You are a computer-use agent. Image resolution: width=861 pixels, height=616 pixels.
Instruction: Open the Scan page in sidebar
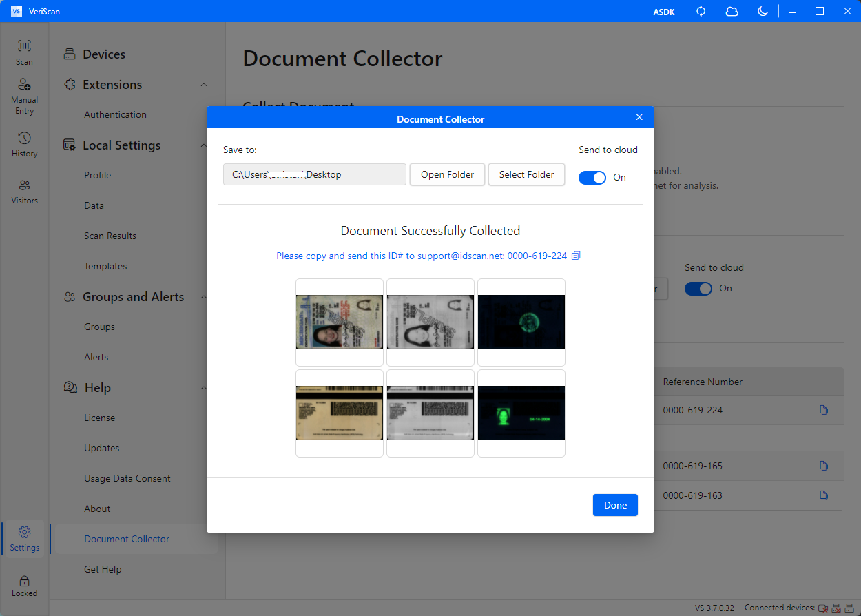click(24, 52)
